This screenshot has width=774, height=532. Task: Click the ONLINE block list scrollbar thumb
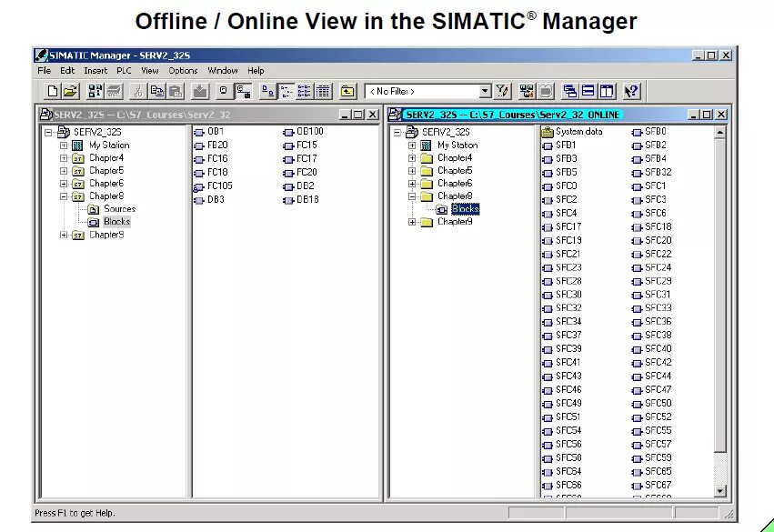720,296
